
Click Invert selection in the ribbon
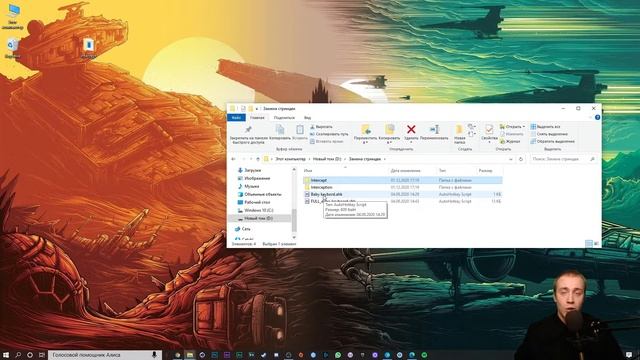click(x=552, y=141)
